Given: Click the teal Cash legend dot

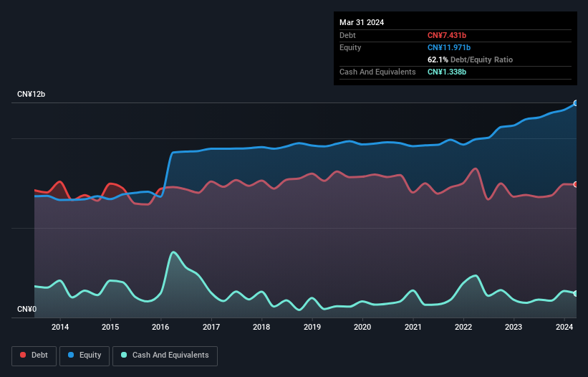Looking at the screenshot, I should point(124,355).
